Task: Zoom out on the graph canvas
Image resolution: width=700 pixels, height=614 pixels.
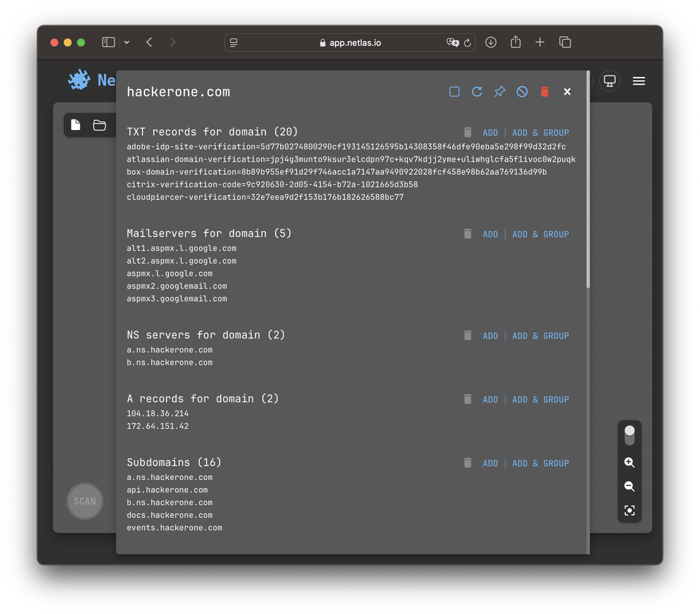Action: point(629,487)
